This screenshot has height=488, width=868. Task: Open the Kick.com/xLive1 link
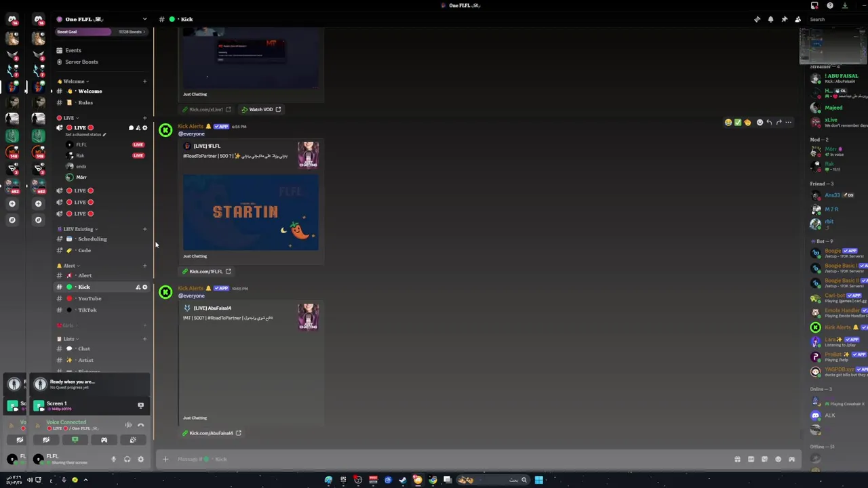pyautogui.click(x=206, y=109)
